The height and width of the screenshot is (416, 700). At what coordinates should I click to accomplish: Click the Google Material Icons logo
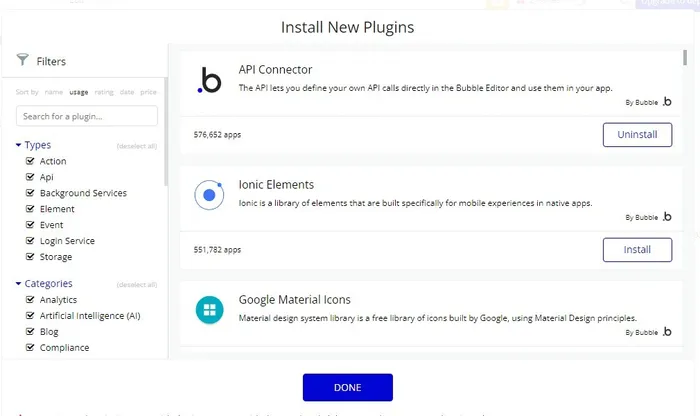coord(210,310)
